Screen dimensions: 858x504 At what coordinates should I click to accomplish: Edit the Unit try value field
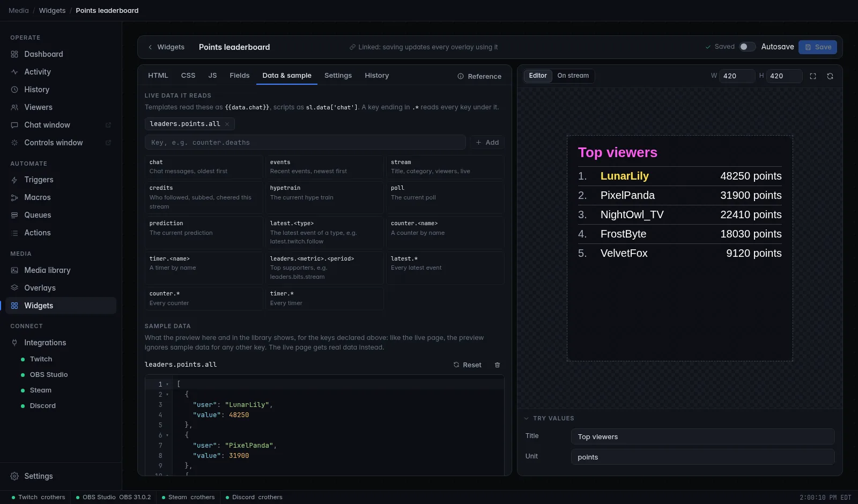click(x=702, y=457)
